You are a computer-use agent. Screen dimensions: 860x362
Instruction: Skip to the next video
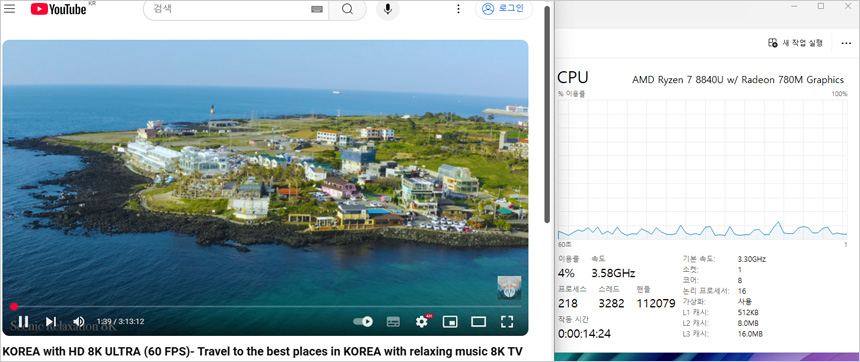(x=51, y=321)
